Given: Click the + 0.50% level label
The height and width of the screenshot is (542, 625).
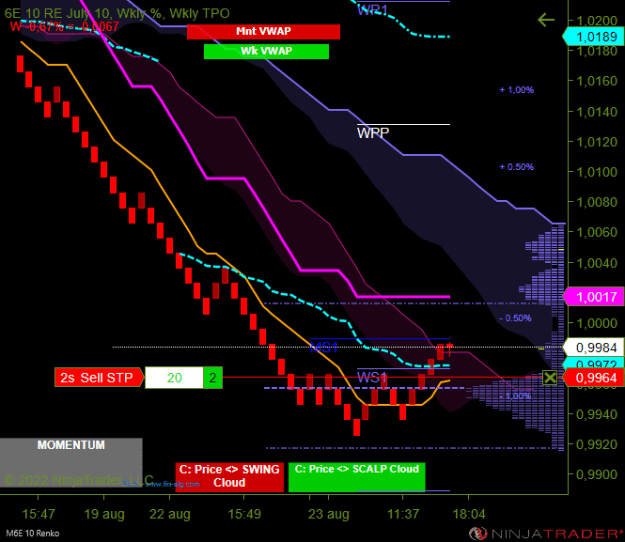Looking at the screenshot, I should point(517,167).
